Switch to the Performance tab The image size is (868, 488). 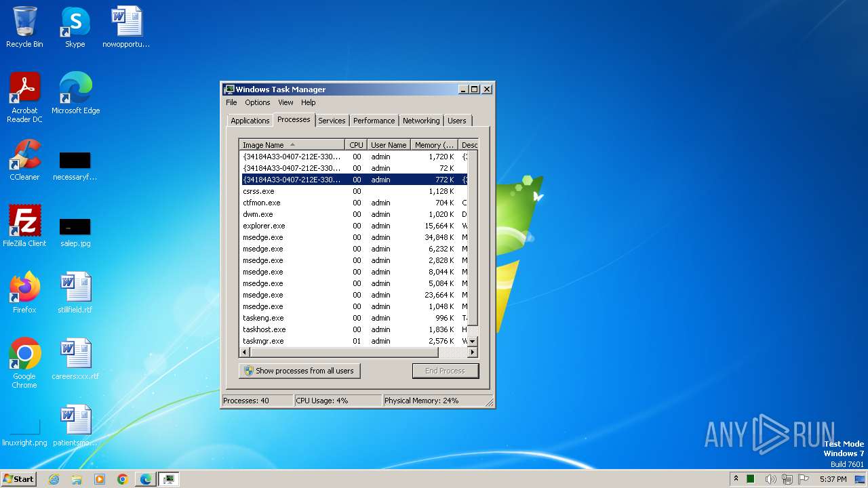coord(374,121)
